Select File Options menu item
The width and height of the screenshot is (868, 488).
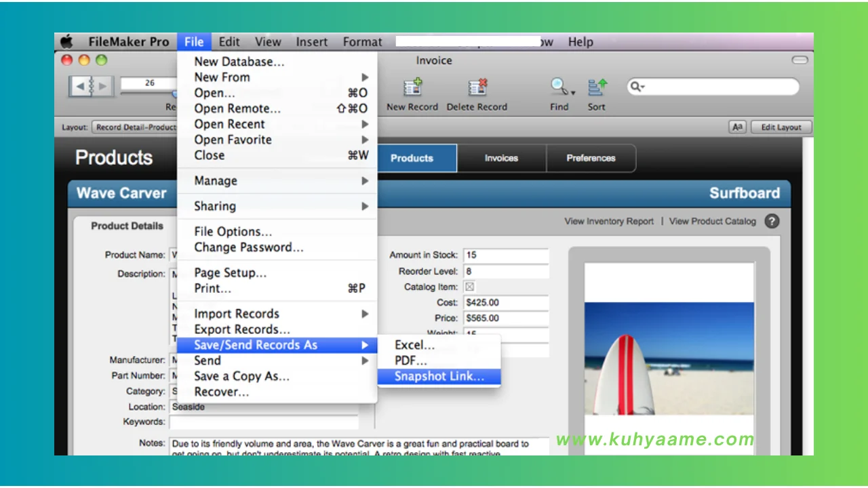(x=277, y=232)
